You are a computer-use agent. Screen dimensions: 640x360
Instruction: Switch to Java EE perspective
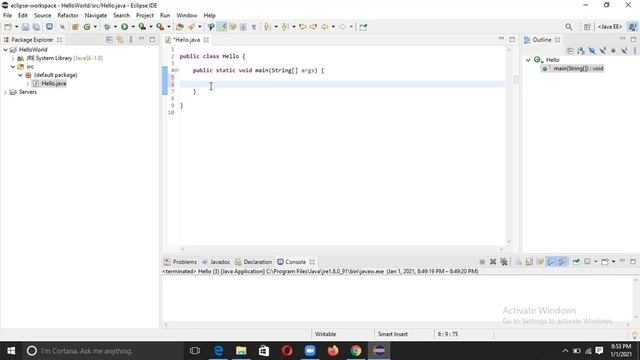coord(610,27)
